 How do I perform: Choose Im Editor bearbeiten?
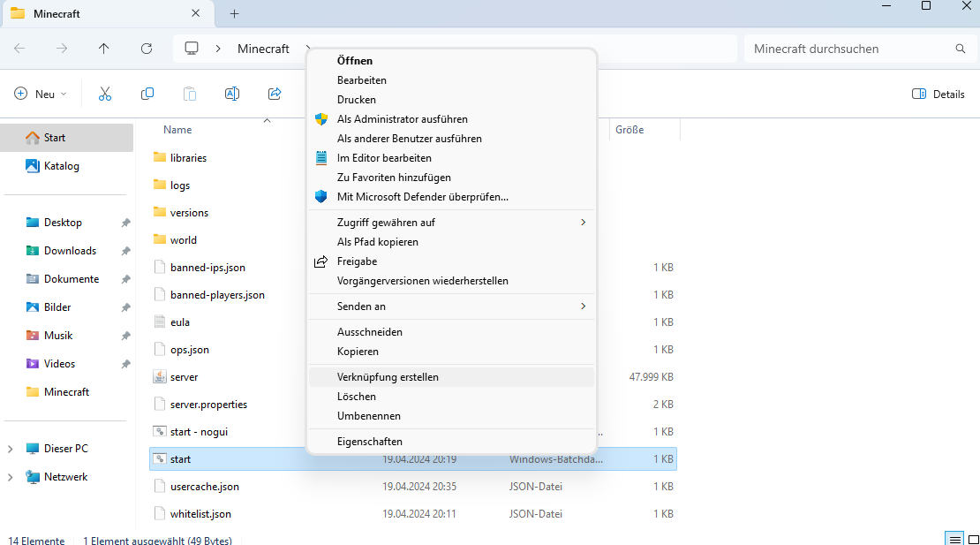tap(451, 157)
